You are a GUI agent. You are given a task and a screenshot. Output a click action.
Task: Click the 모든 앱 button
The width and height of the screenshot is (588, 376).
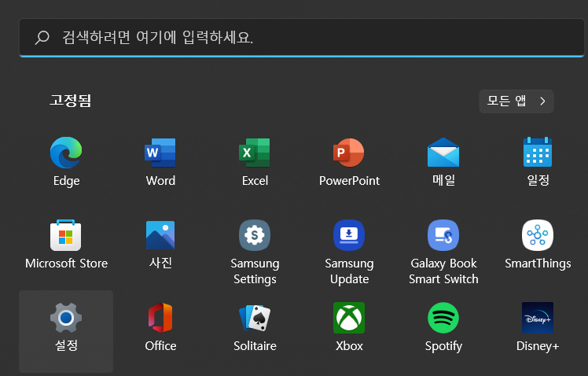coord(516,101)
